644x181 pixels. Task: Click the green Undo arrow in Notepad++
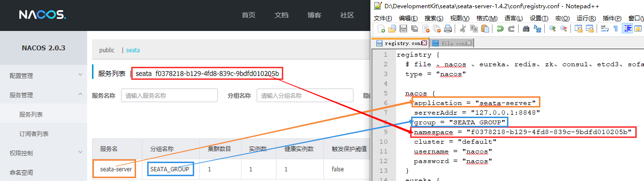[x=500, y=29]
